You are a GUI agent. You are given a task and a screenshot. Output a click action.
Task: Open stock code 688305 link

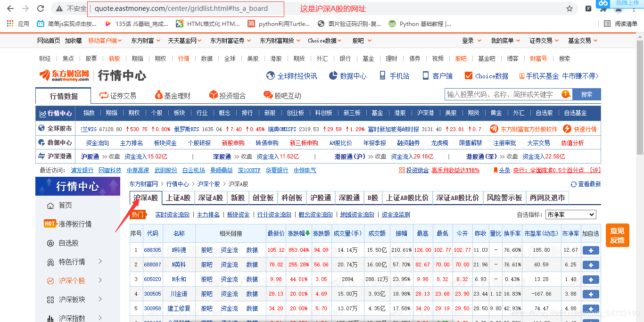coord(152,250)
